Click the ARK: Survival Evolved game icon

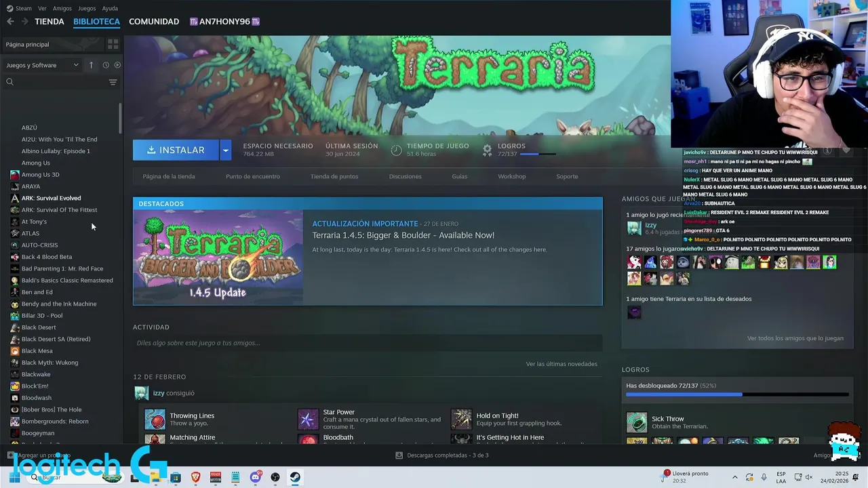point(15,198)
